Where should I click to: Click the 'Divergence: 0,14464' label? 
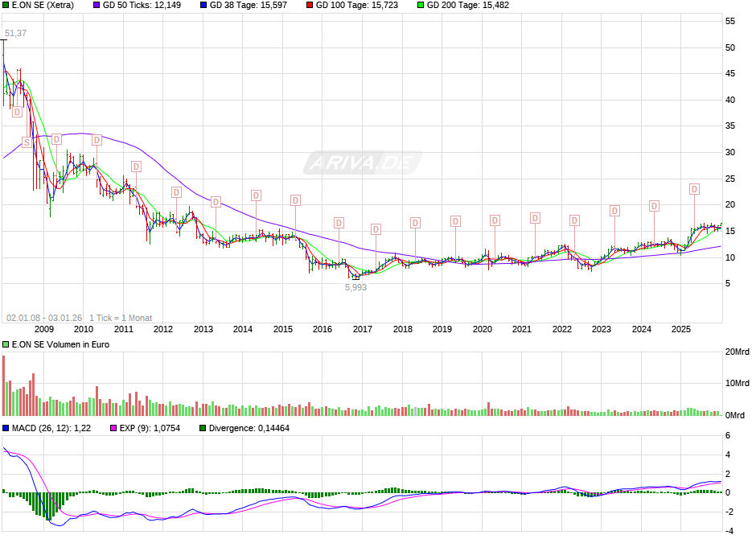point(249,428)
